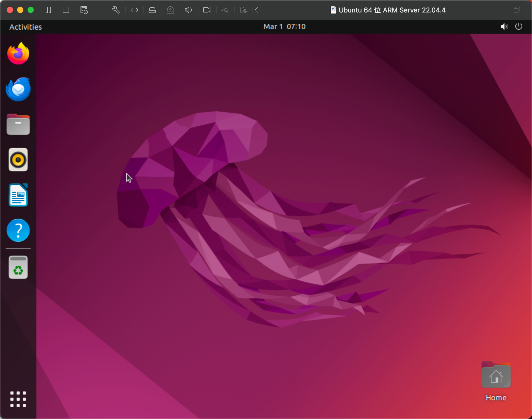Launch Firefox from the dock
The image size is (532, 419).
click(x=18, y=54)
